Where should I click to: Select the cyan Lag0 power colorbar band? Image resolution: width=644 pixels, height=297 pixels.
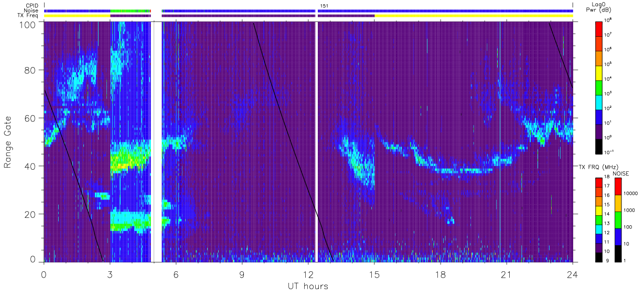[598, 102]
